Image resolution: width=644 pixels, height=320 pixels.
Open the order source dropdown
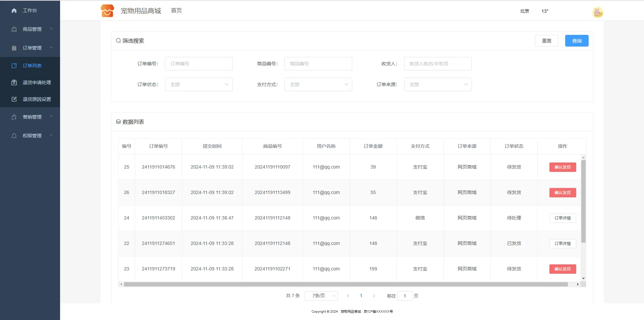coord(438,84)
